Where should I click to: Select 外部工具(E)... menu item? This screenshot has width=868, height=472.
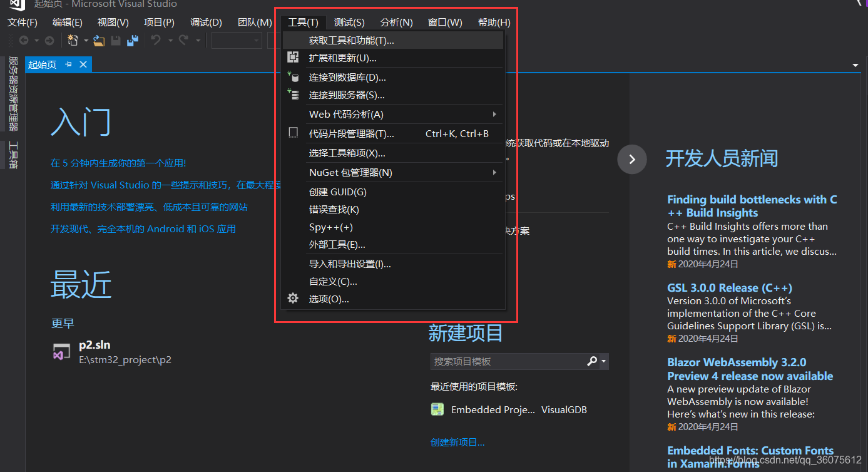[x=393, y=244]
